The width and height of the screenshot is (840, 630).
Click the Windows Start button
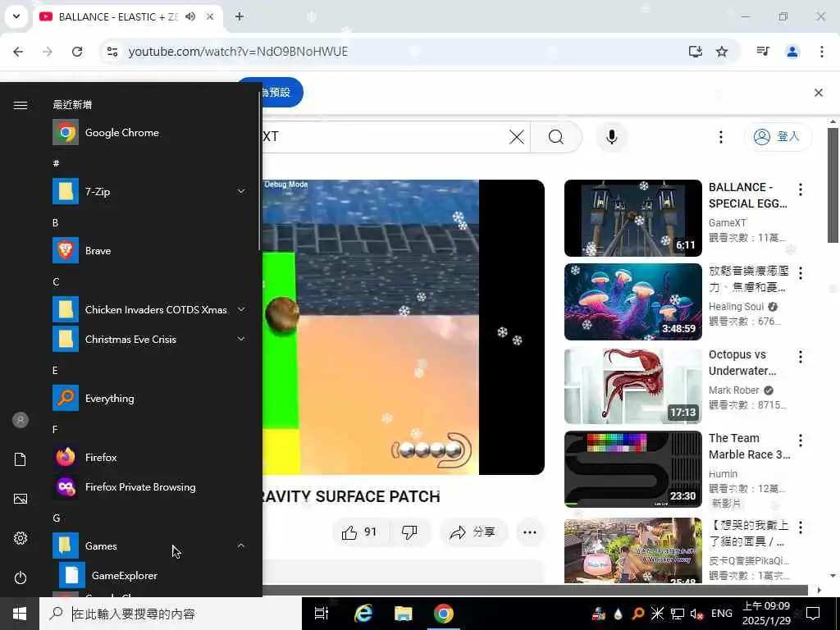20,614
